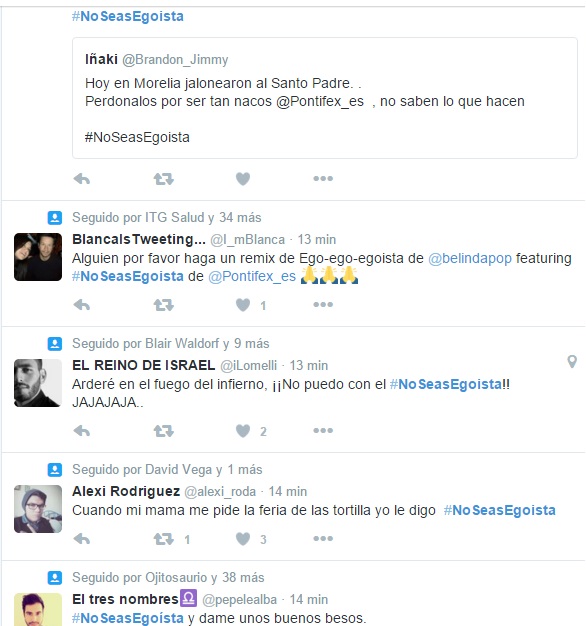Open @Pontifex_es mention in Blanca's tweet
This screenshot has height=626, width=586.
[252, 276]
